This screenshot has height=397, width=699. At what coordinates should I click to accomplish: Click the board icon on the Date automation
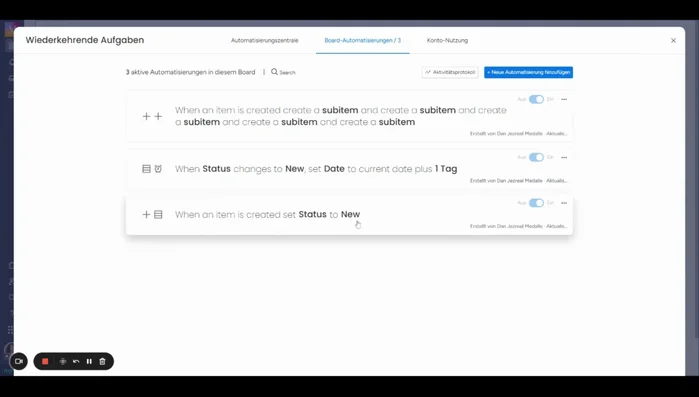146,169
